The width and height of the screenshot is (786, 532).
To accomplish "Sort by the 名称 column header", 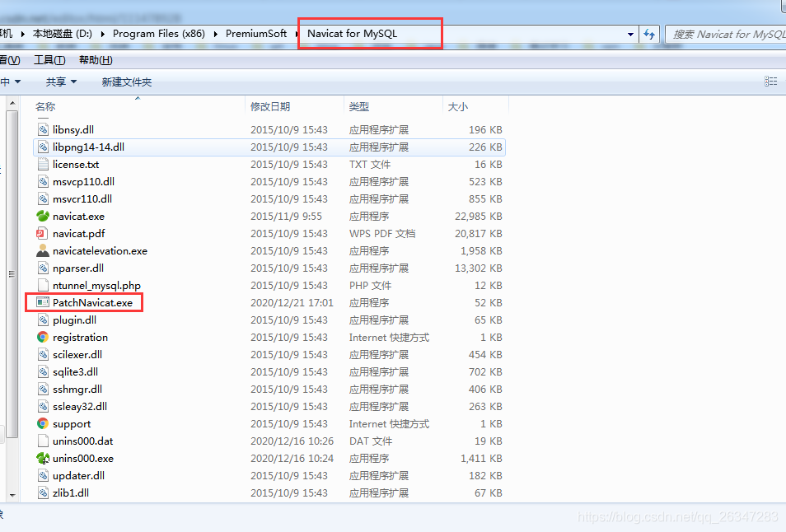I will [x=45, y=107].
